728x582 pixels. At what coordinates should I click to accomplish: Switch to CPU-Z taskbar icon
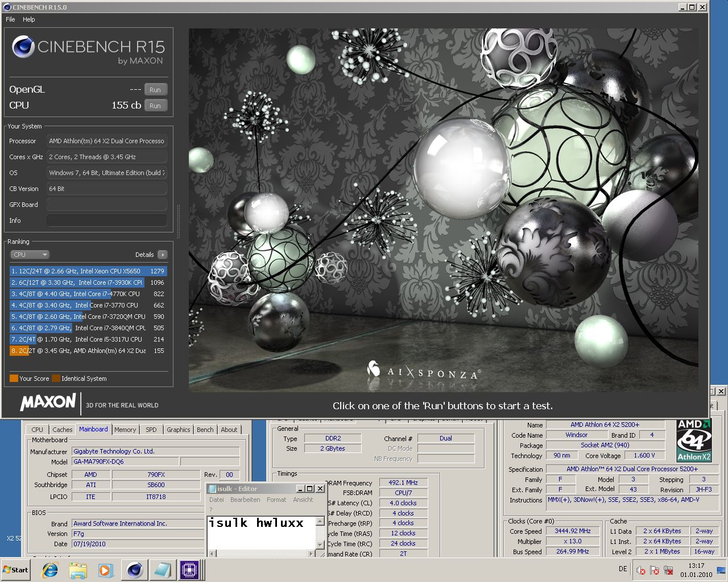point(189,570)
